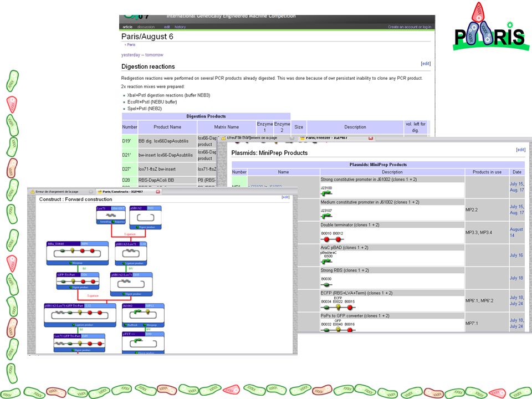Screen dimensions: 532x399
Task: Click the folder icon on Paris/Freezer tab
Action: click(x=302, y=138)
